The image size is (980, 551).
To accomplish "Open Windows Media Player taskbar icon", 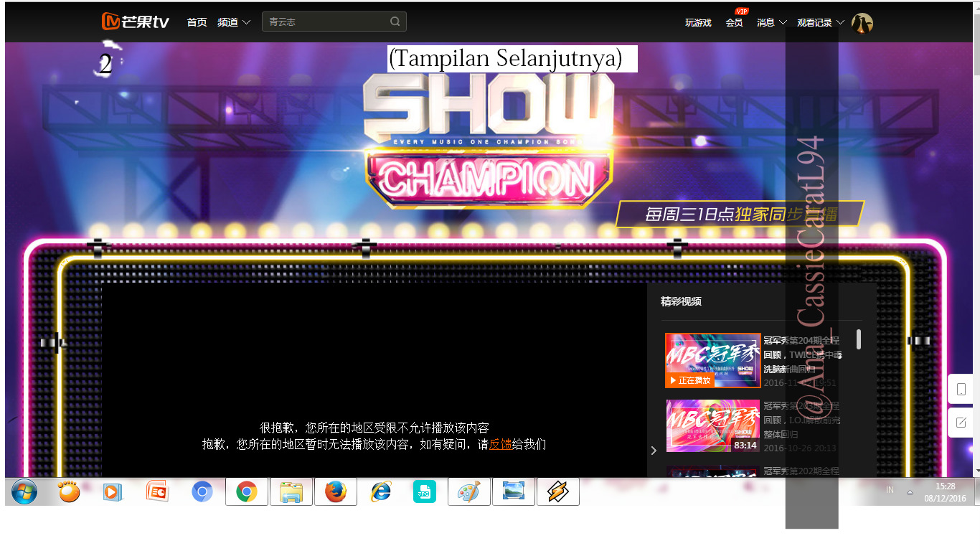I will click(x=113, y=491).
